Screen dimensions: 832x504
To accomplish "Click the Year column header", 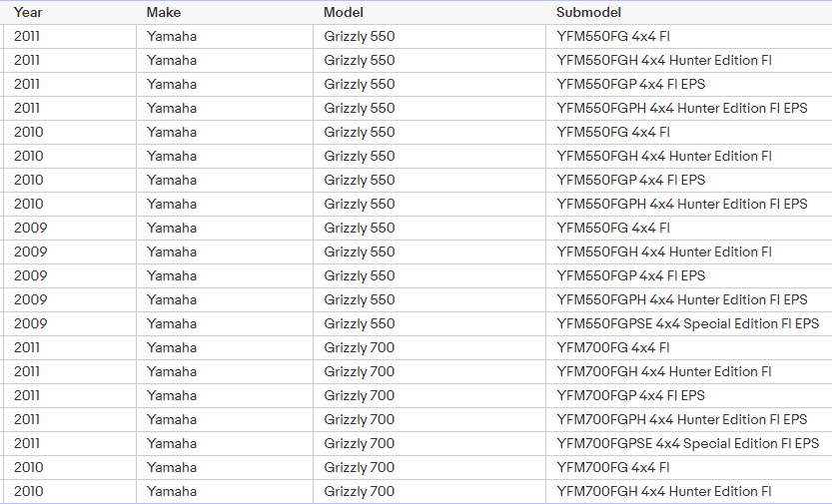I will click(x=27, y=12).
